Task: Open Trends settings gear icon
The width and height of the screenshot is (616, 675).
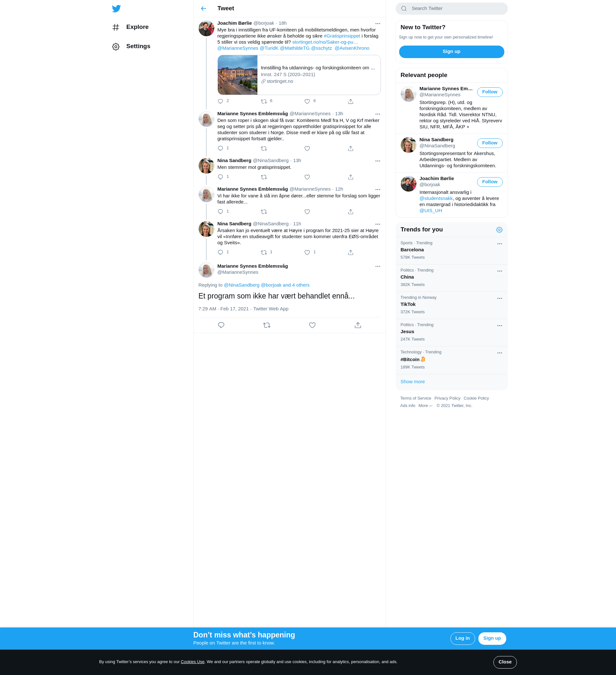Action: click(x=499, y=230)
